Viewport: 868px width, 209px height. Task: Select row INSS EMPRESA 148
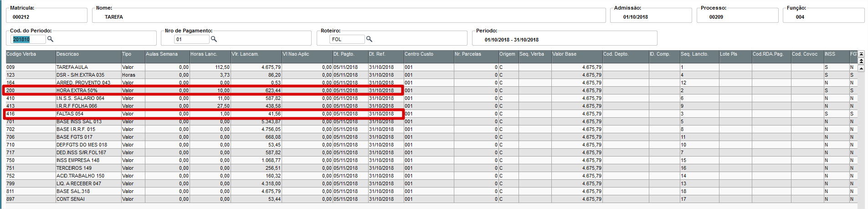point(431,160)
